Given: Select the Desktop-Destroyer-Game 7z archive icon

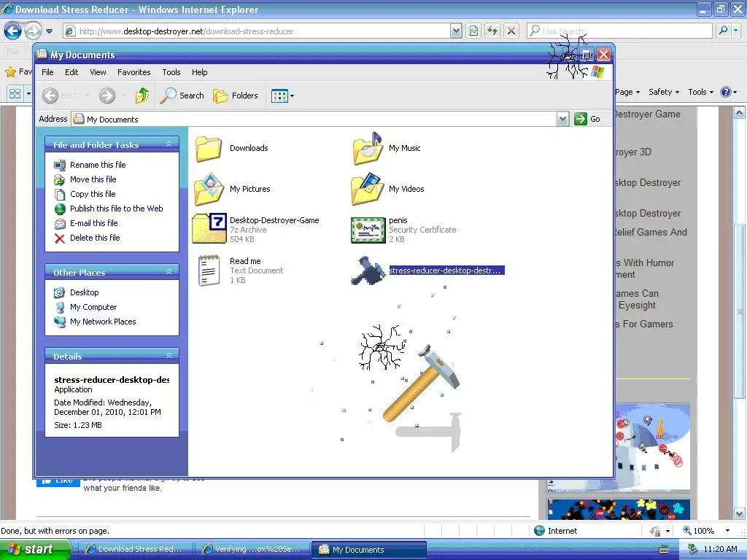Looking at the screenshot, I should pos(209,228).
